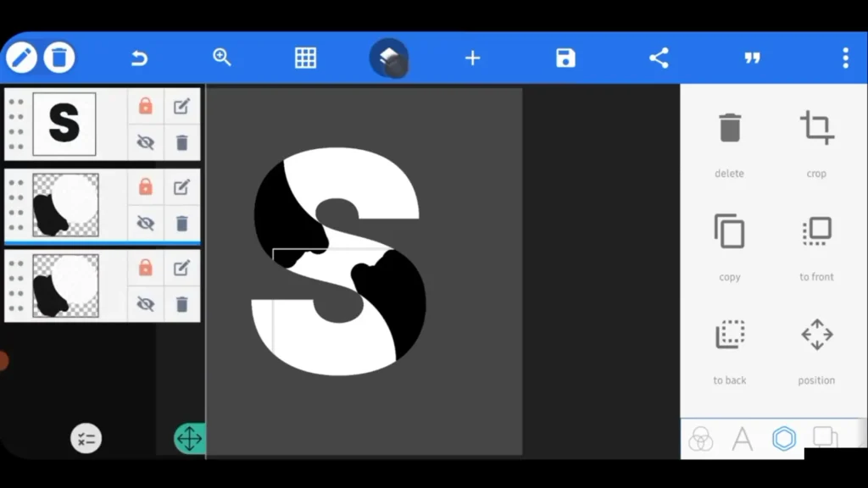Open the layer list toggle at bottom left
Viewport: 868px width, 488px height.
pyautogui.click(x=86, y=438)
